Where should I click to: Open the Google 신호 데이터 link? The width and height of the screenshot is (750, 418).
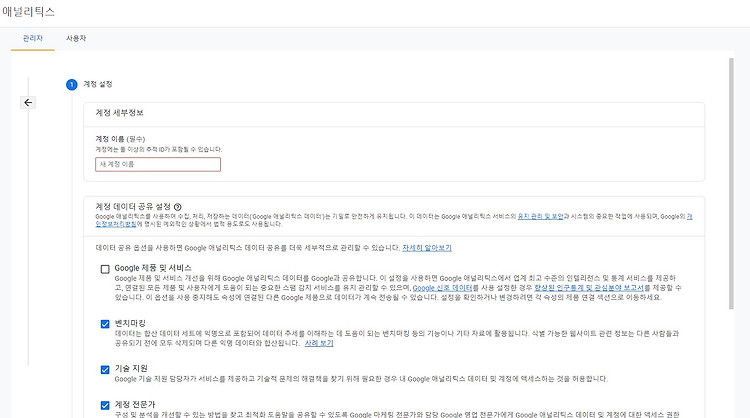pos(442,288)
